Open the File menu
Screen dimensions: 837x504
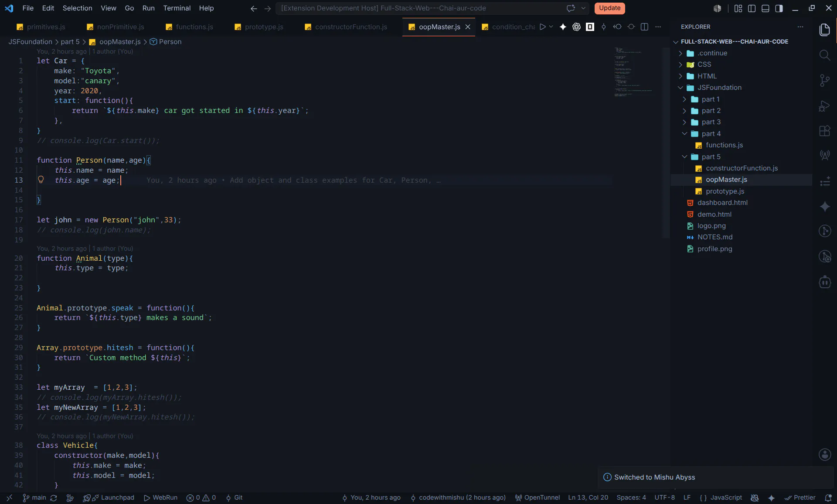[28, 8]
